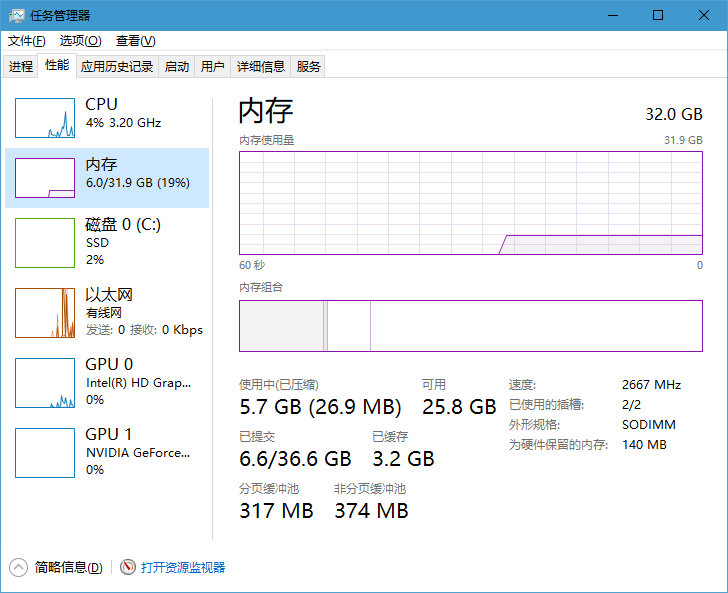Open the 选项(O) menu
The height and width of the screenshot is (593, 728).
80,41
